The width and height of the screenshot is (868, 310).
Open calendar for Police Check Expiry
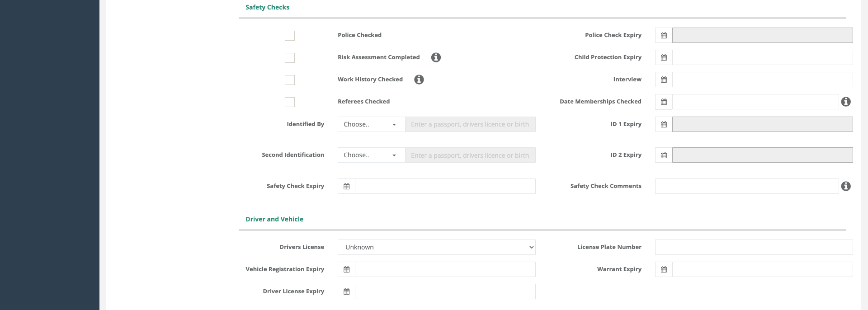664,35
